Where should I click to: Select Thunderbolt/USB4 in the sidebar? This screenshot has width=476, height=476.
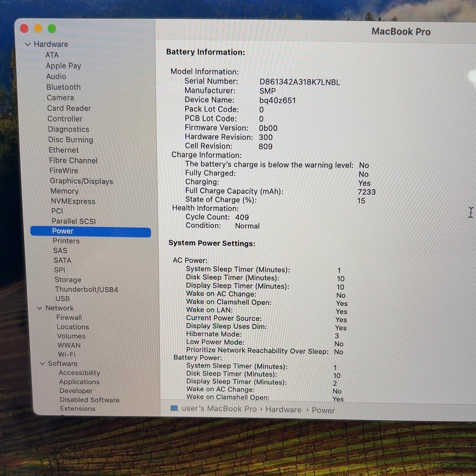(87, 289)
